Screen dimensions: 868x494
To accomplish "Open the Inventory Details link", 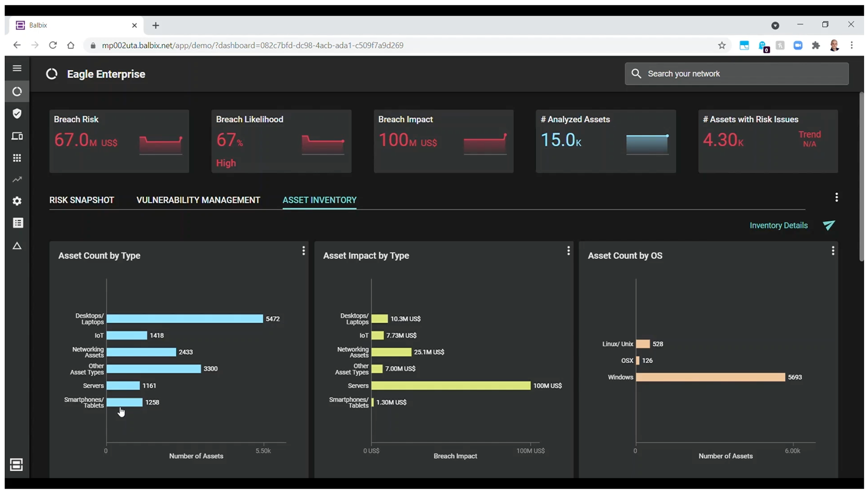I will (x=778, y=225).
